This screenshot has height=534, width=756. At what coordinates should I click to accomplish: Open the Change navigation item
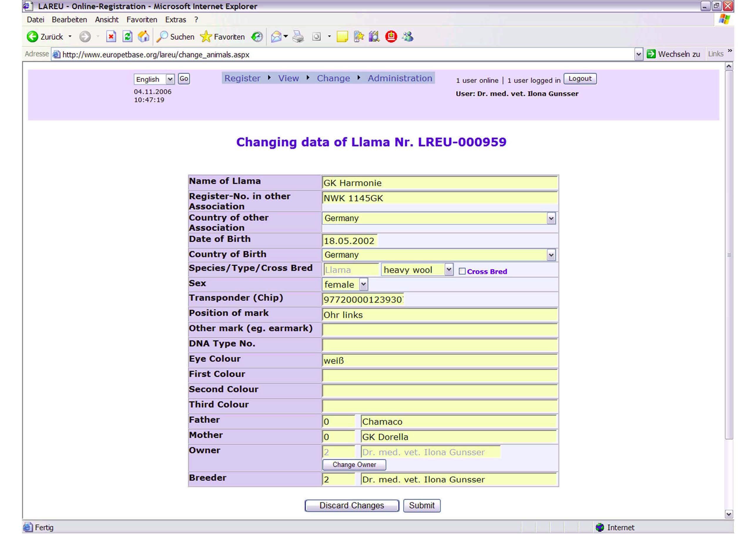(x=333, y=78)
